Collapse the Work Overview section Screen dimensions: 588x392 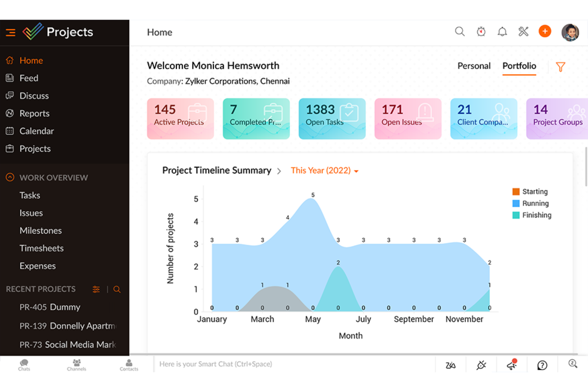(10, 177)
